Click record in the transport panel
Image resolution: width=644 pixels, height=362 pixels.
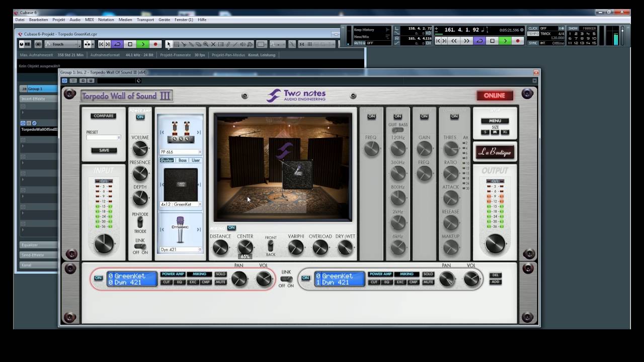point(518,41)
